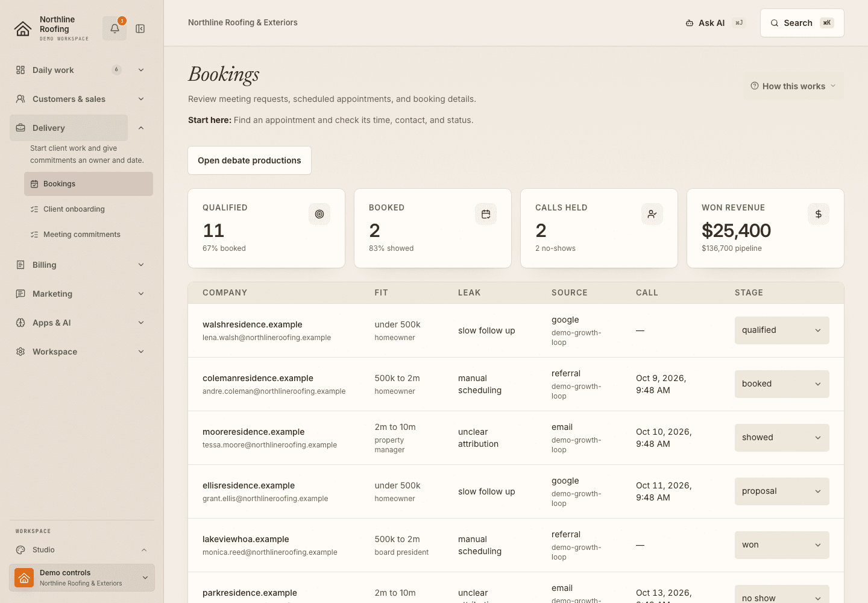Click the Studio palette icon
This screenshot has height=603, width=868.
[x=20, y=550]
